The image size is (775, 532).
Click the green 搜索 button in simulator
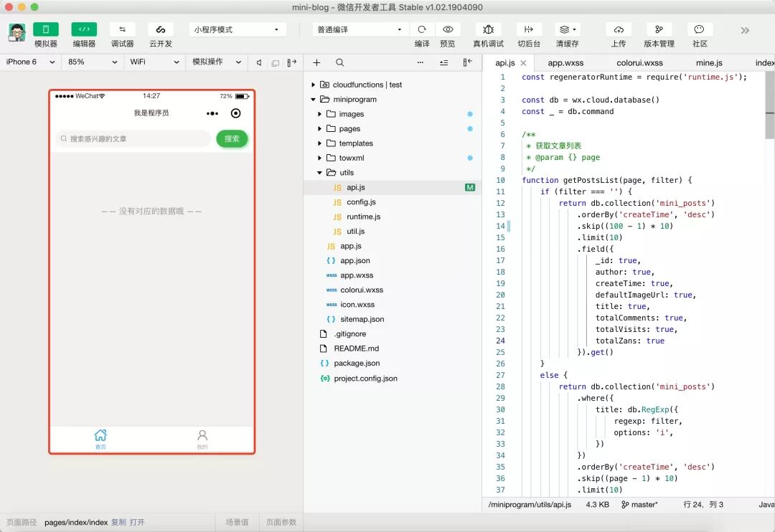point(232,139)
